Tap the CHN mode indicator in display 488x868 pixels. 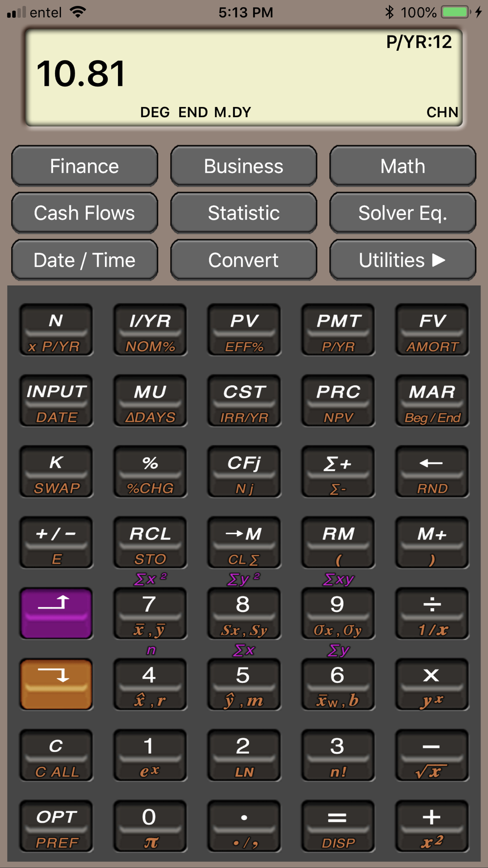(442, 112)
